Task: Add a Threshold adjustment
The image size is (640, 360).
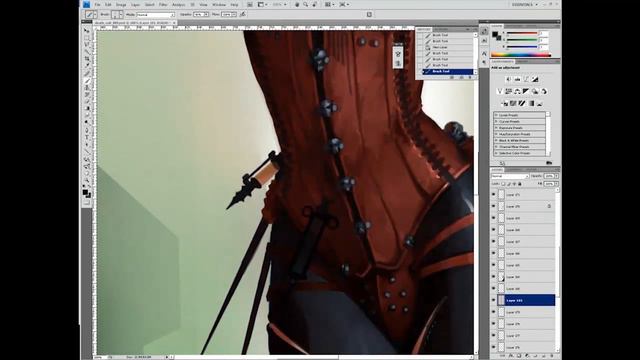Action: click(x=522, y=104)
